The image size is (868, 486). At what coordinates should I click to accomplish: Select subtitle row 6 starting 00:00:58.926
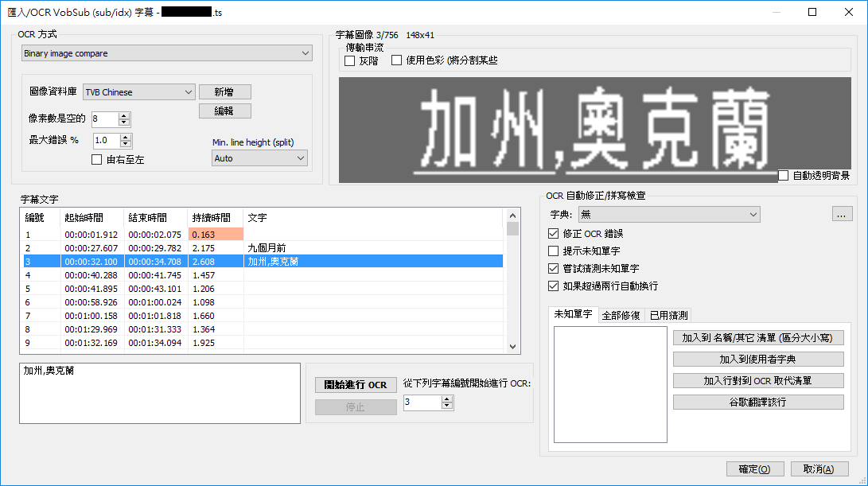pos(263,302)
